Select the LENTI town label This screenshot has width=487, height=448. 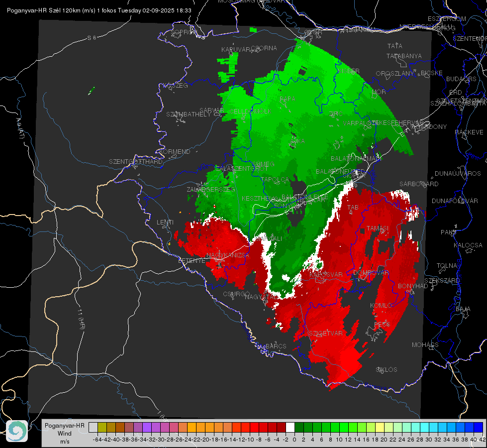[x=165, y=223]
